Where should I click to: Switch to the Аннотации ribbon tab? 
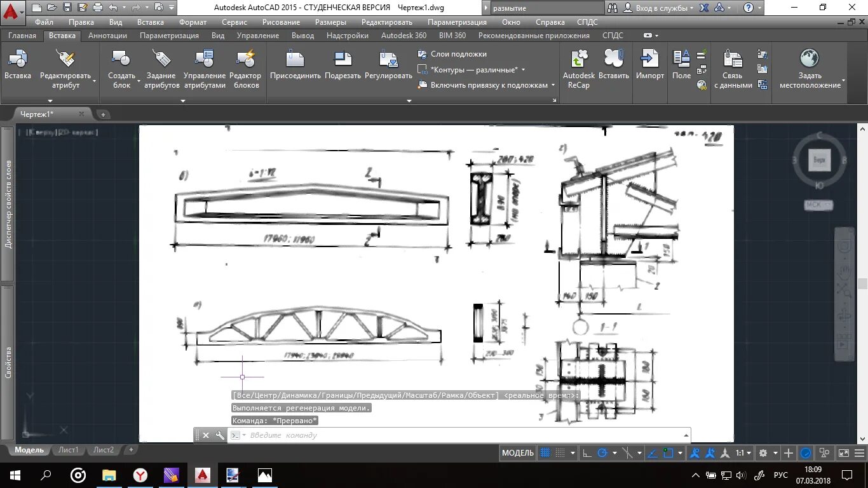coord(107,36)
